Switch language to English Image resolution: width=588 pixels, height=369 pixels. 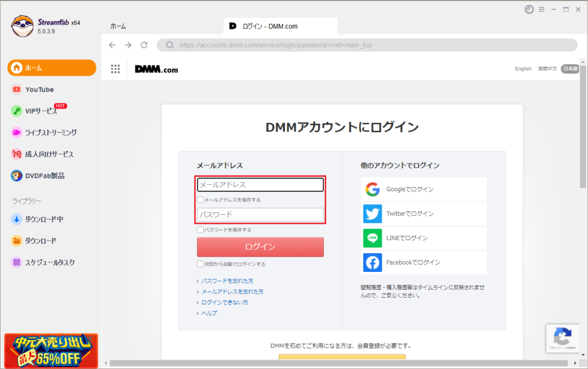pyautogui.click(x=523, y=68)
